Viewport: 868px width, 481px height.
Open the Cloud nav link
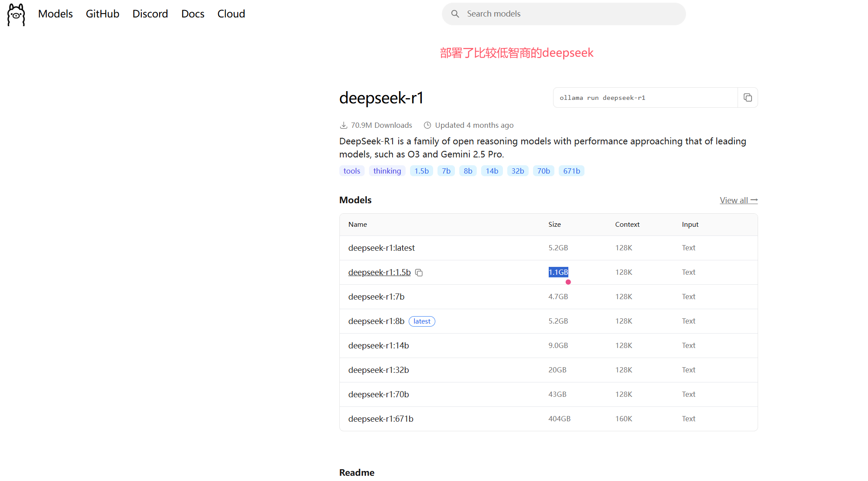coord(231,14)
